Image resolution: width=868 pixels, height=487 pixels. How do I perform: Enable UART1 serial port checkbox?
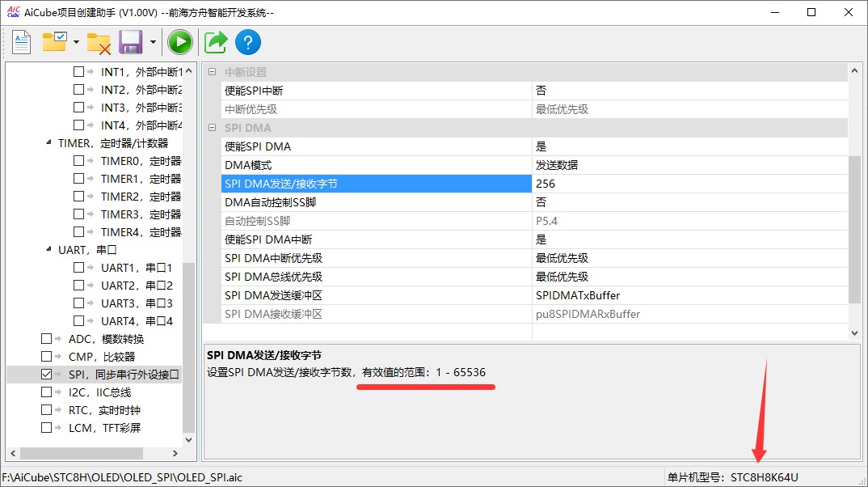click(78, 268)
